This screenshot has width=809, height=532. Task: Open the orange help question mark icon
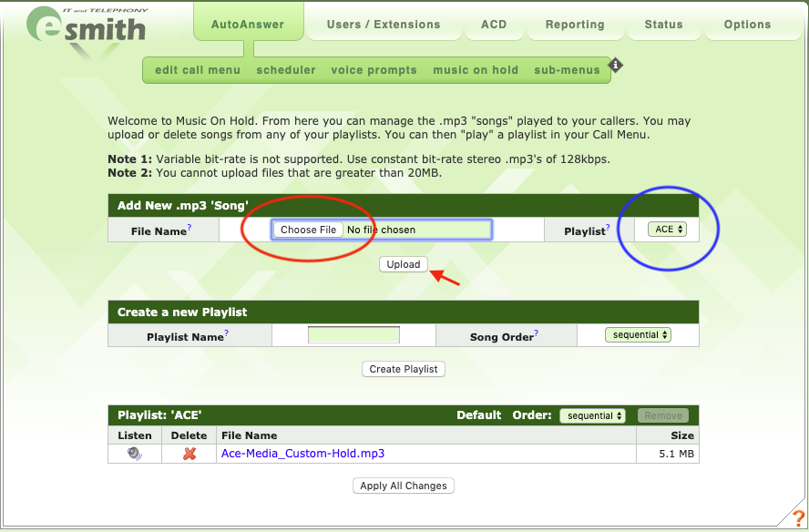click(797, 518)
